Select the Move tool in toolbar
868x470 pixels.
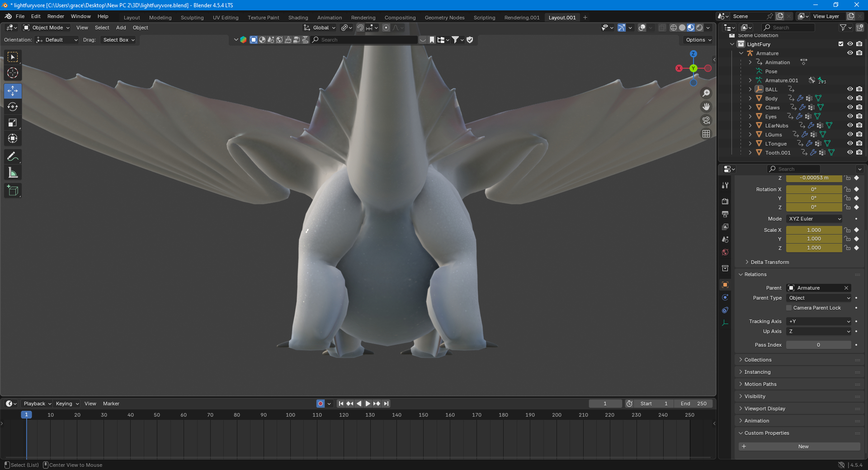tap(13, 91)
